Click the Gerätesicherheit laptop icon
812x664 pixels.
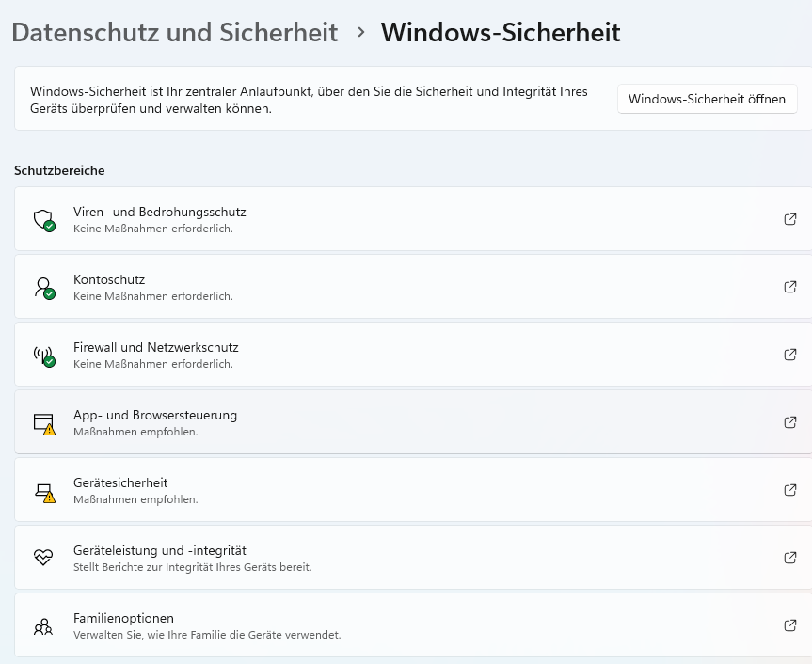(43, 490)
